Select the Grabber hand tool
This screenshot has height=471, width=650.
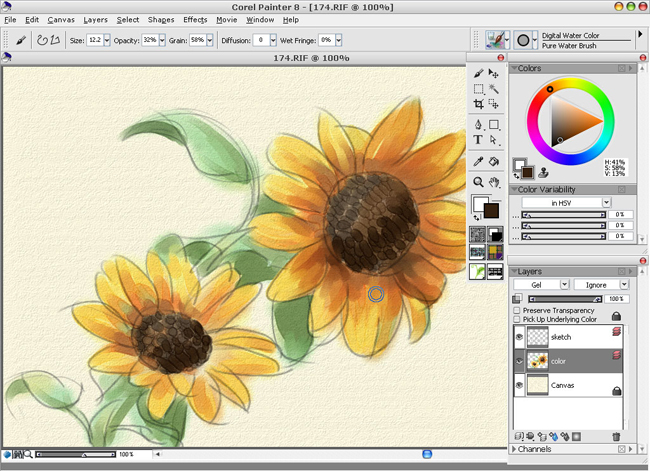coord(494,182)
